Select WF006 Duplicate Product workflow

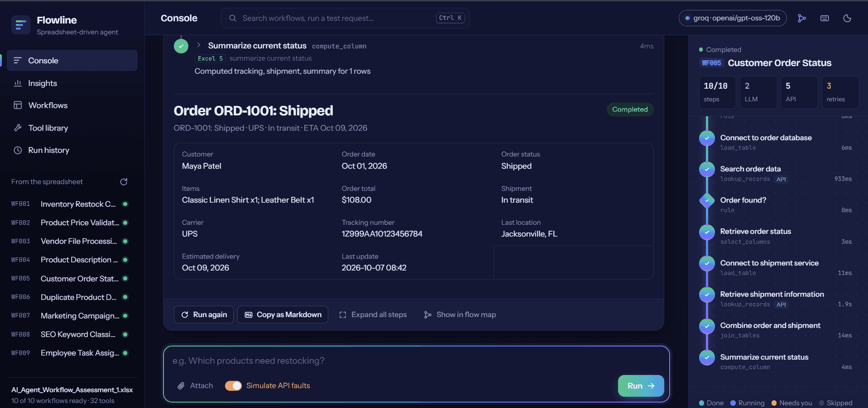70,297
